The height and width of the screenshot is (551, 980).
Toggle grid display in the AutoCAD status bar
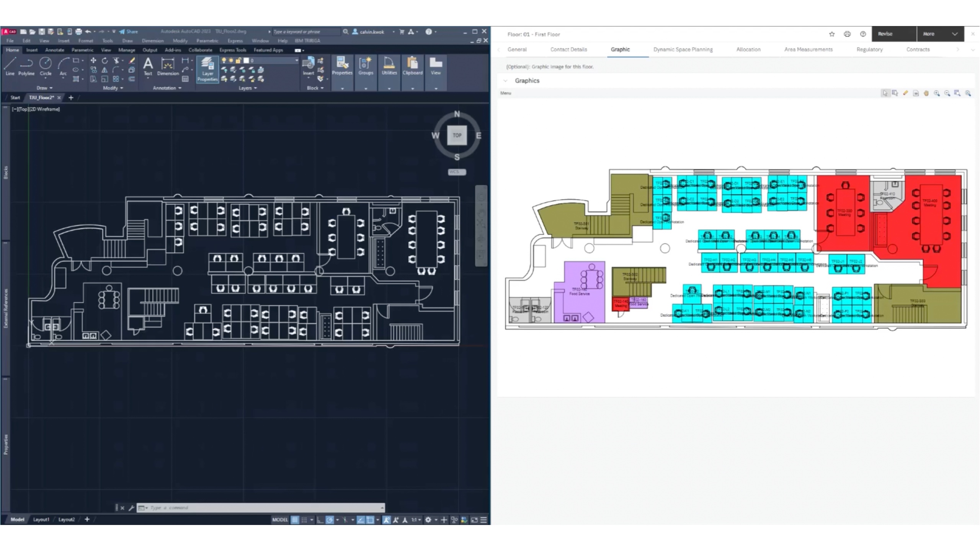(x=295, y=520)
